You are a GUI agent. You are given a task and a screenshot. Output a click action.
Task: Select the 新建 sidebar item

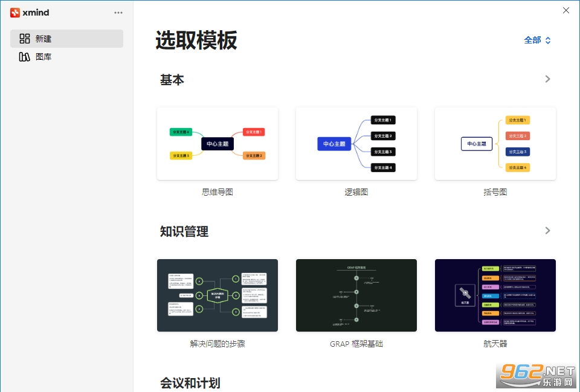tap(66, 39)
